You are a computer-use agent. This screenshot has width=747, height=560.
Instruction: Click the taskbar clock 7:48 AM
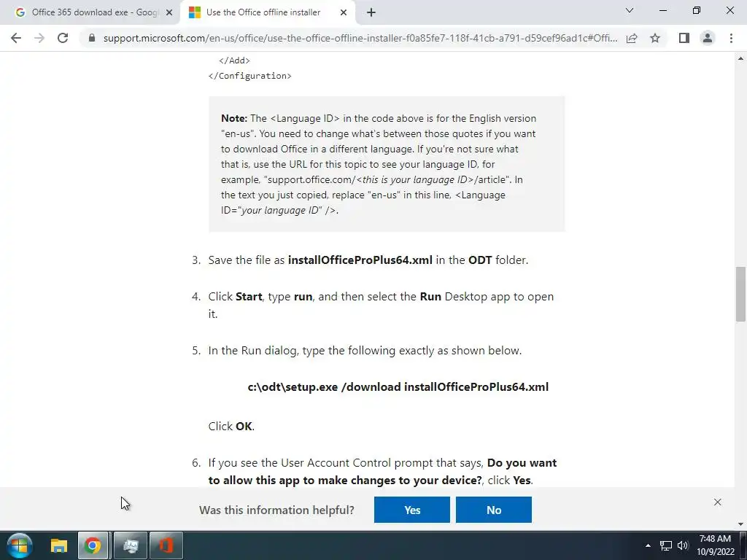715,539
